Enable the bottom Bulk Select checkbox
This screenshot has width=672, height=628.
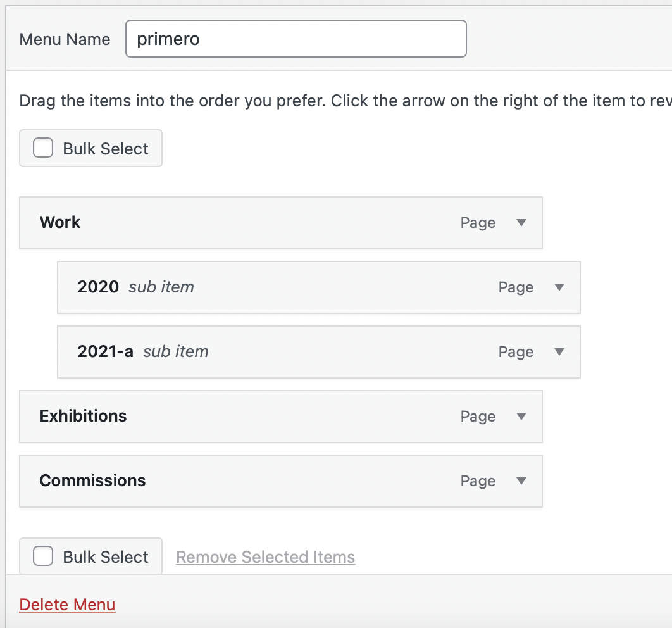(x=43, y=556)
